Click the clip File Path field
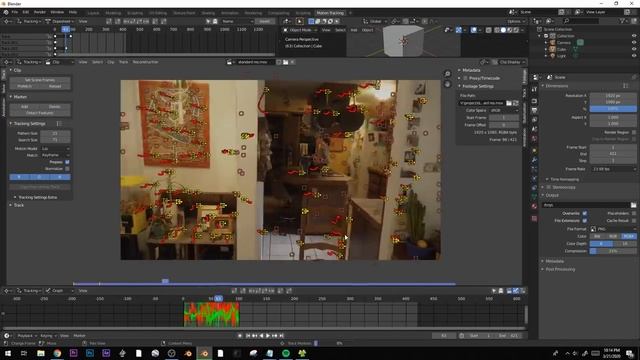 point(482,103)
